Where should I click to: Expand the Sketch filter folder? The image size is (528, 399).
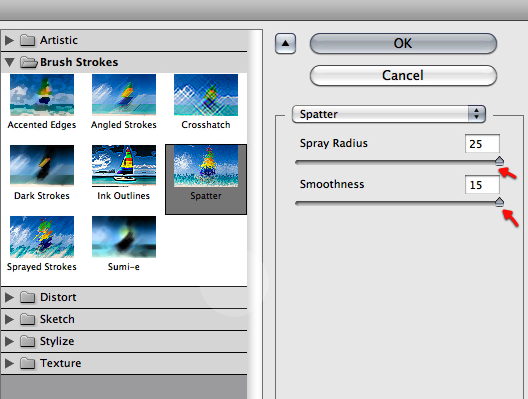9,319
